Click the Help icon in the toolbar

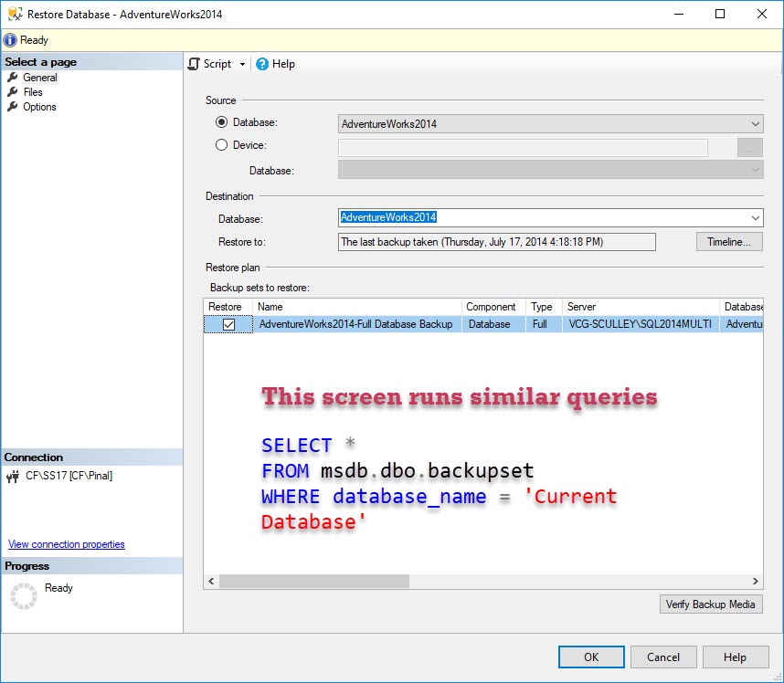point(264,64)
